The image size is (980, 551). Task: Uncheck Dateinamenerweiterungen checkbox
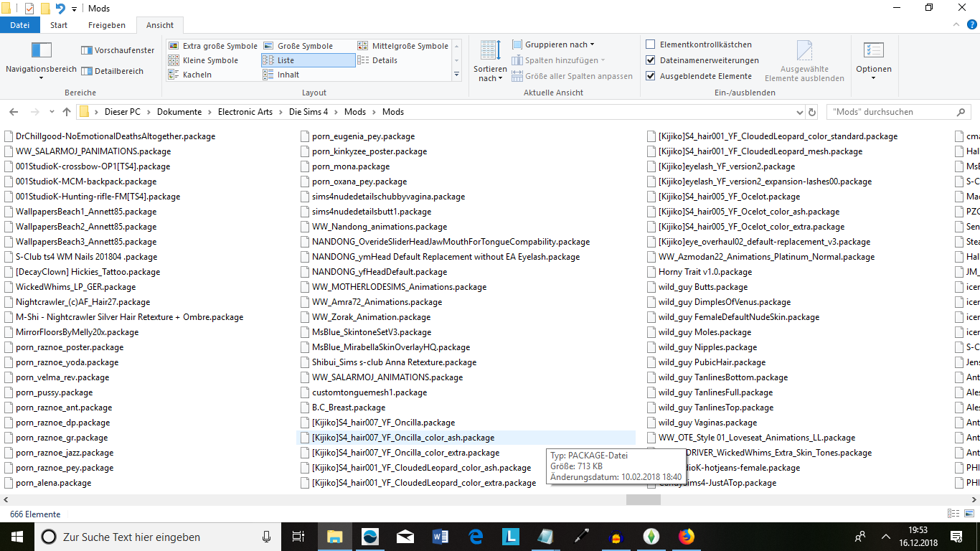651,60
